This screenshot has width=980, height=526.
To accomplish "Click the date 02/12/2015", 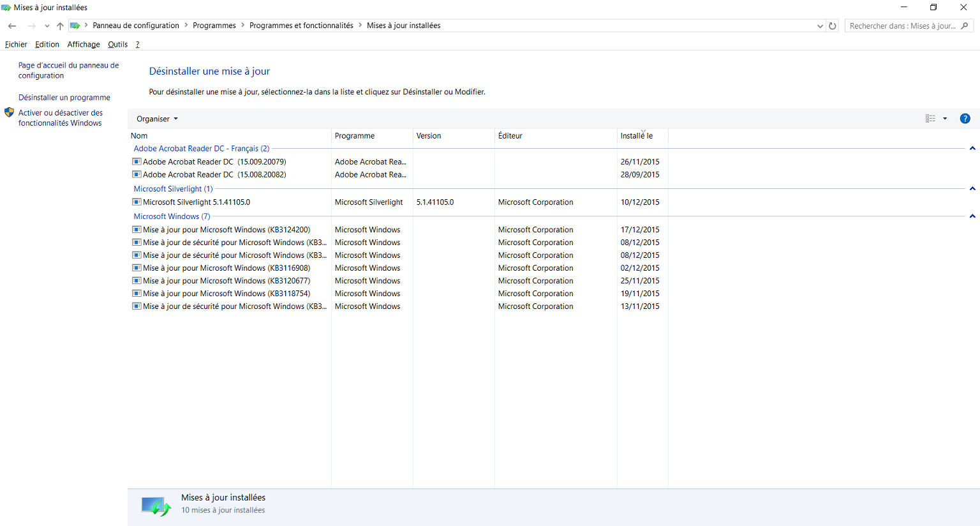I will pos(640,268).
